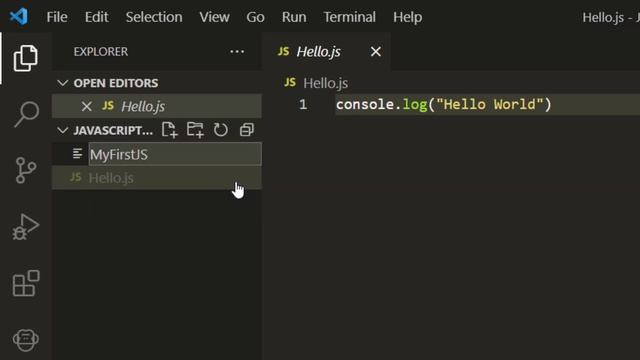Open the Edit menu

coord(96,17)
